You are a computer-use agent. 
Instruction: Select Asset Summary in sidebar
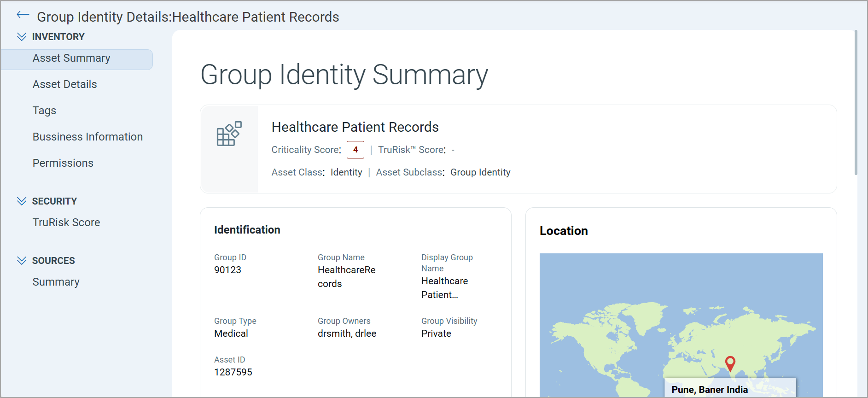point(71,59)
